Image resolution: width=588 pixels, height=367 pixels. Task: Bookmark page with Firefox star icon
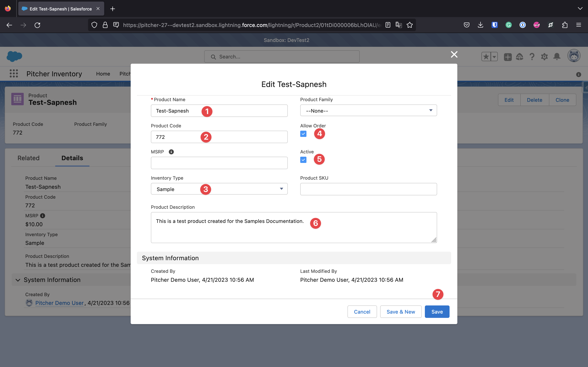[410, 25]
